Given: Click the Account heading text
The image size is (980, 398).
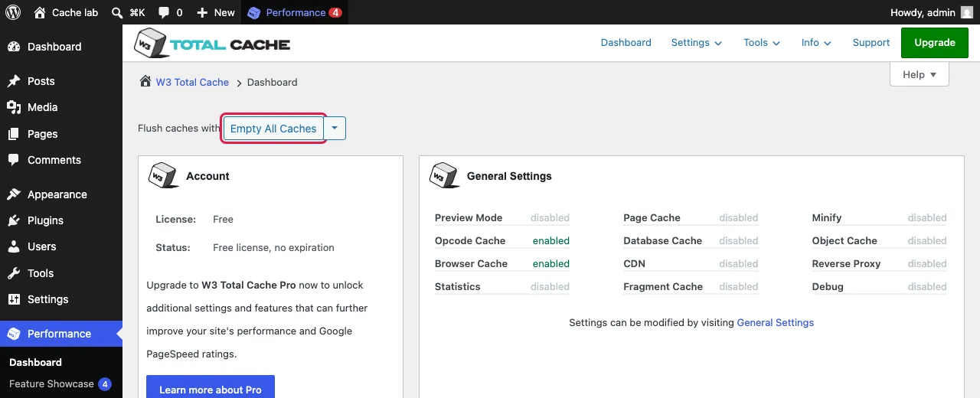Looking at the screenshot, I should pos(207,176).
